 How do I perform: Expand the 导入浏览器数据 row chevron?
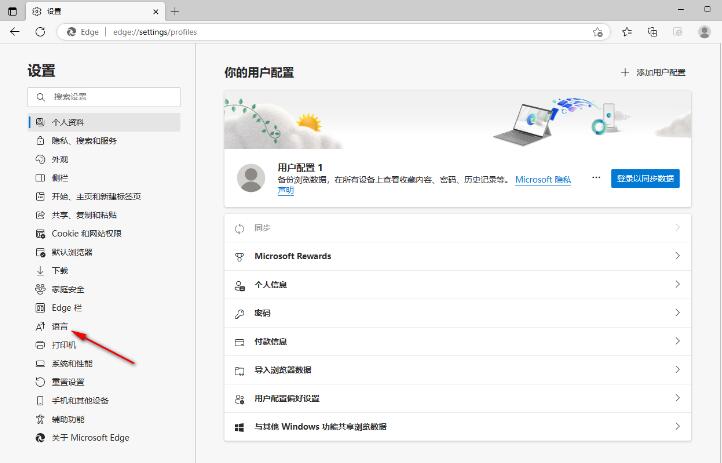677,369
